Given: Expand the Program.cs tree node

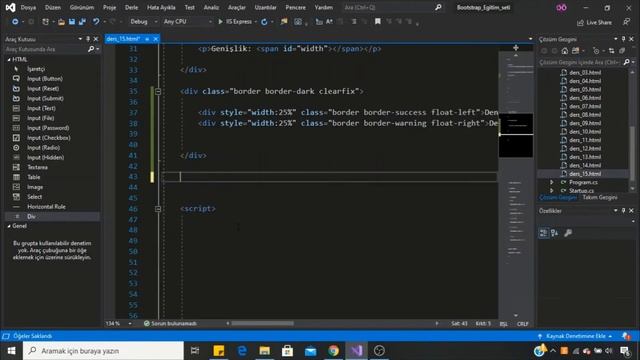Looking at the screenshot, I should (551, 182).
